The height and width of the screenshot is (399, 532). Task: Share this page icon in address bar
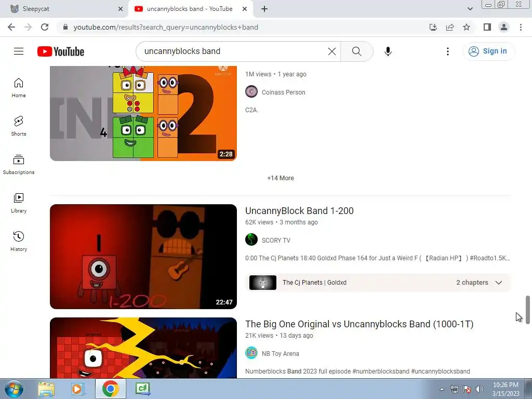point(450,27)
